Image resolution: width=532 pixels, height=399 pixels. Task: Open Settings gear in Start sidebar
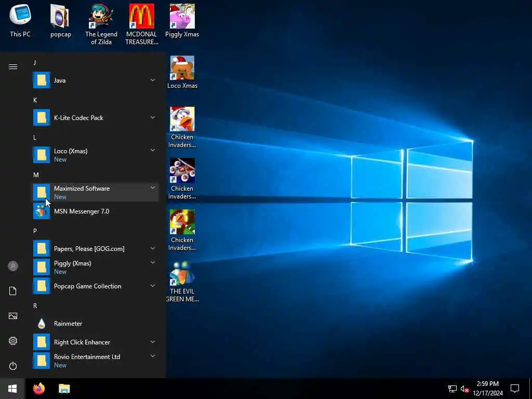click(x=13, y=341)
